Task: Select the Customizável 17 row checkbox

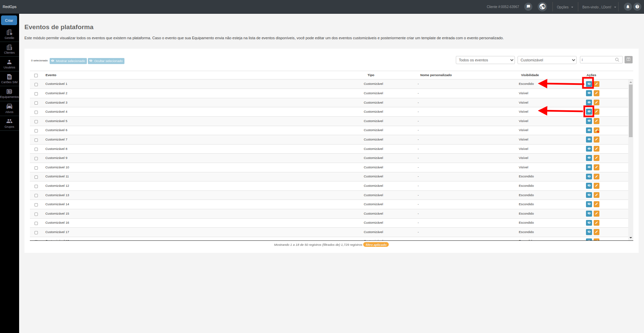Action: (36, 232)
